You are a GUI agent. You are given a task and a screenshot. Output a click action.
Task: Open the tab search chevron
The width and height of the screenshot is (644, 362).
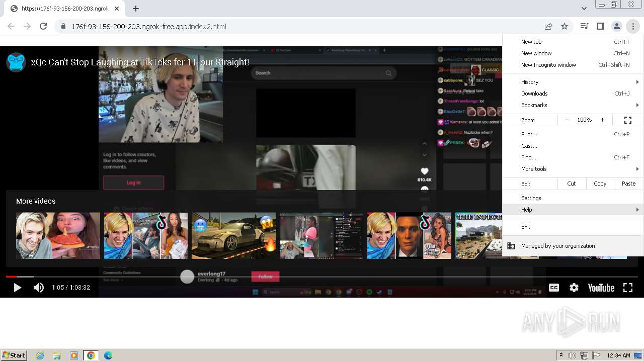pos(584,8)
